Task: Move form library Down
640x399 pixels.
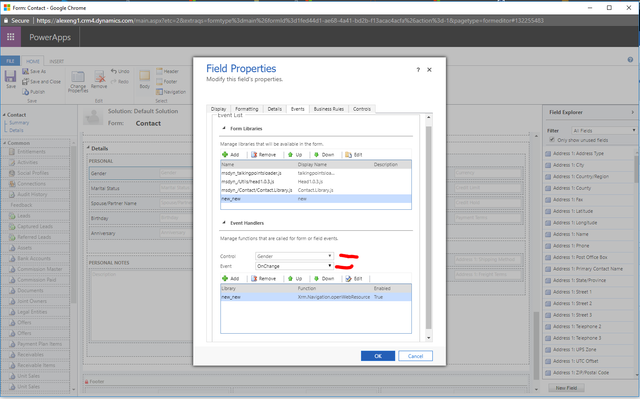Action: pyautogui.click(x=324, y=155)
